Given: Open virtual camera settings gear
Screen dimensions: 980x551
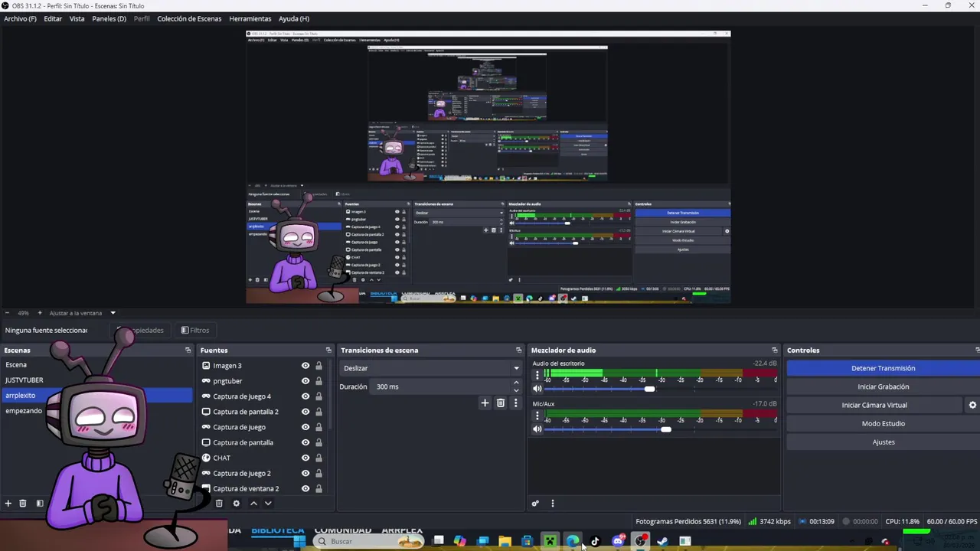Looking at the screenshot, I should [x=973, y=405].
